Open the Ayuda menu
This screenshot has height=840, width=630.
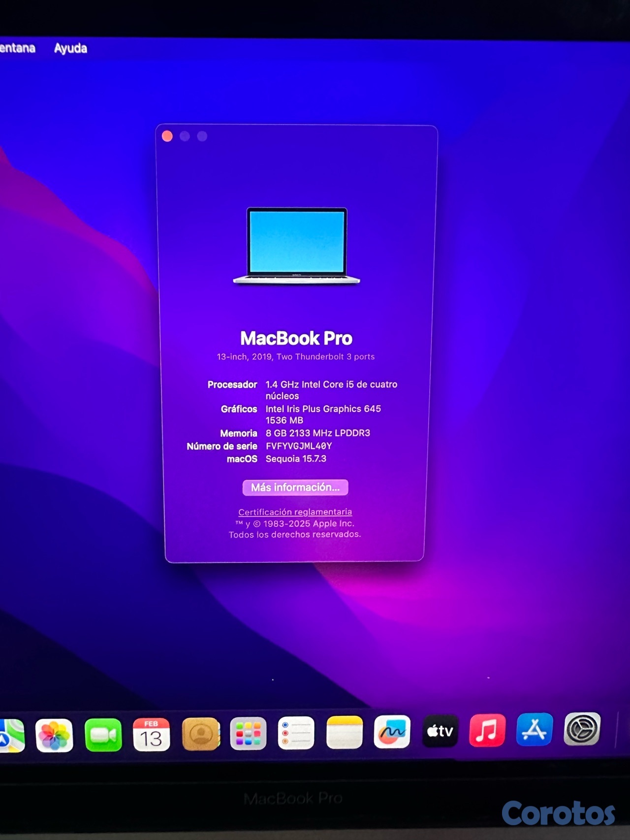tap(70, 48)
